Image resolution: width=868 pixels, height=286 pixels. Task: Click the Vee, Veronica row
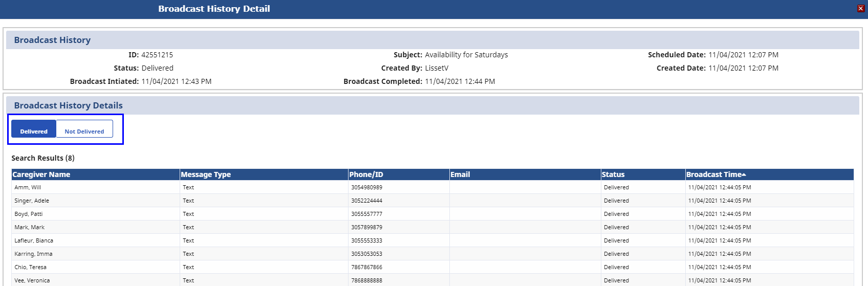(x=32, y=280)
